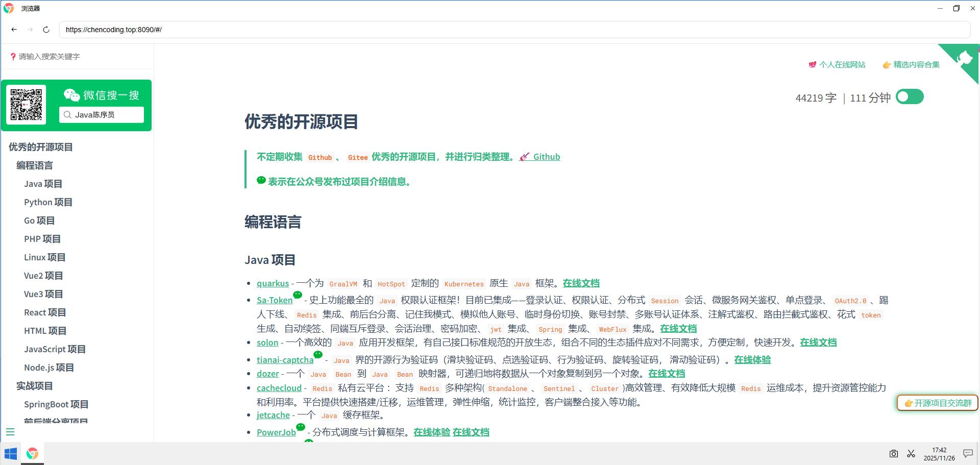980x465 pixels.
Task: Open PowerJob 在线文档 link
Action: click(x=471, y=432)
